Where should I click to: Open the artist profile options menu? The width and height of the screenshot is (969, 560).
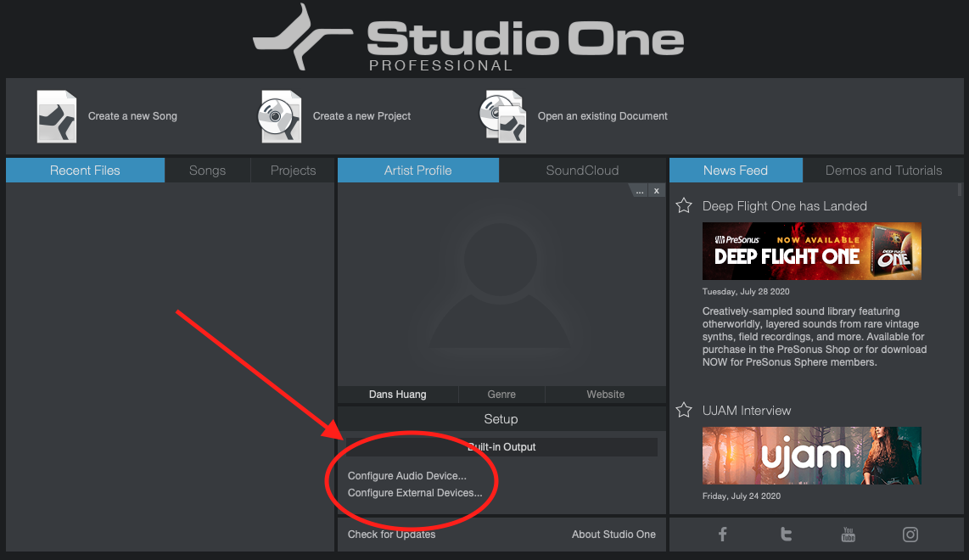coord(639,190)
